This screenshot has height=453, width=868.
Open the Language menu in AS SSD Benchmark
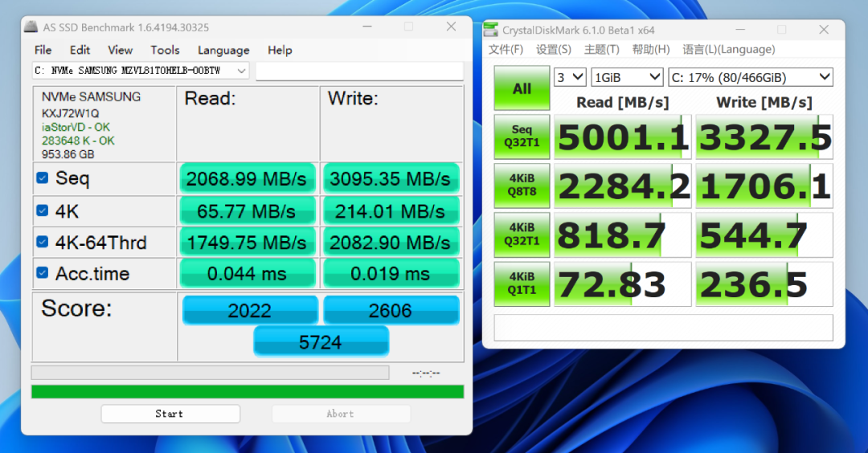click(x=223, y=51)
